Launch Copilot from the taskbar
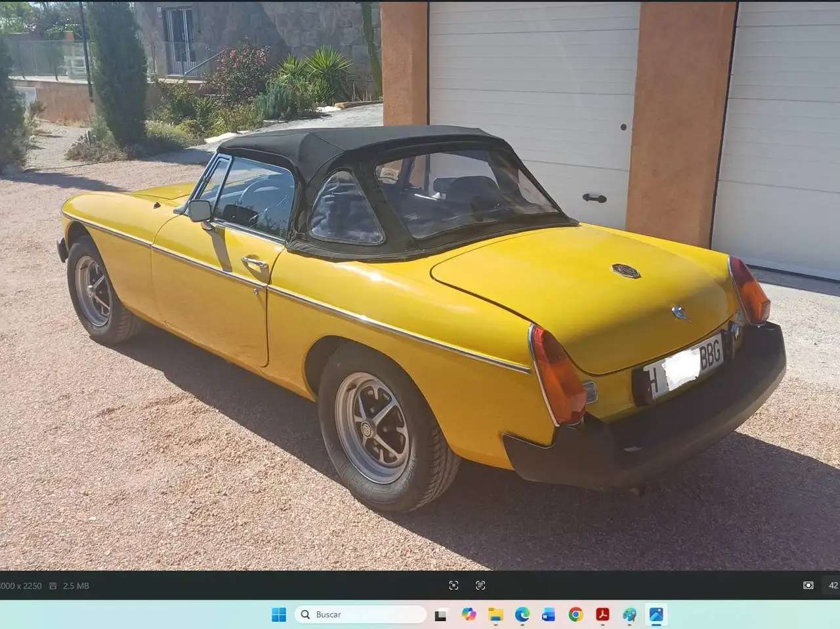The height and width of the screenshot is (629, 840). (469, 615)
